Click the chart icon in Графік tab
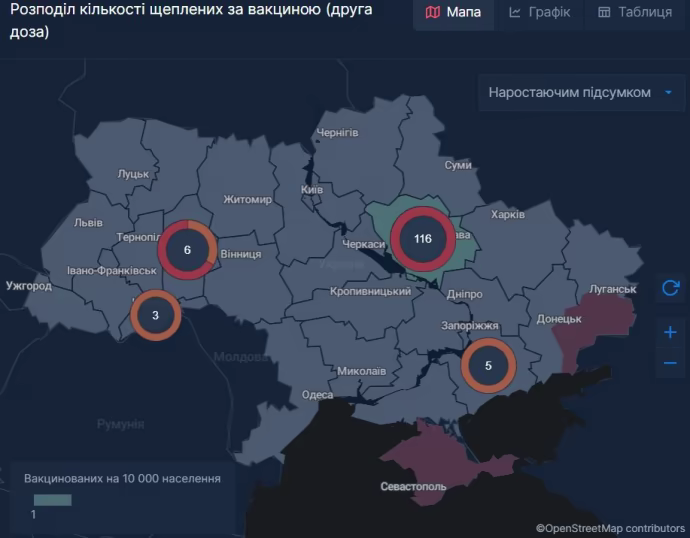Viewport: 690px width, 538px height. pos(515,13)
